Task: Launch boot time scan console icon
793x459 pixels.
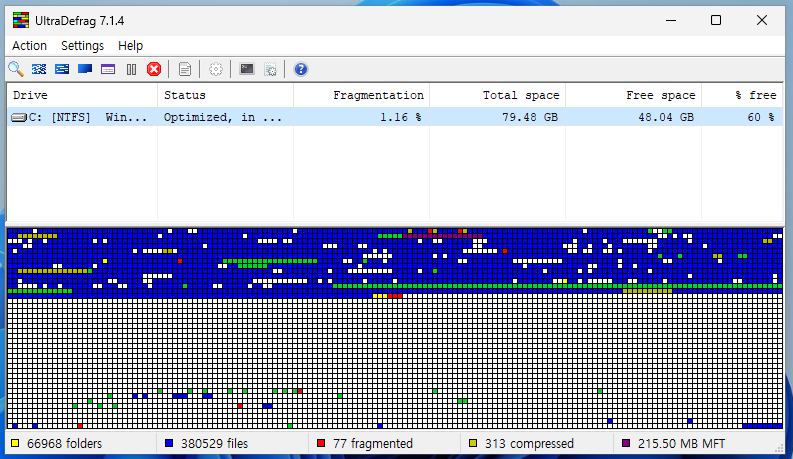Action: pos(247,69)
